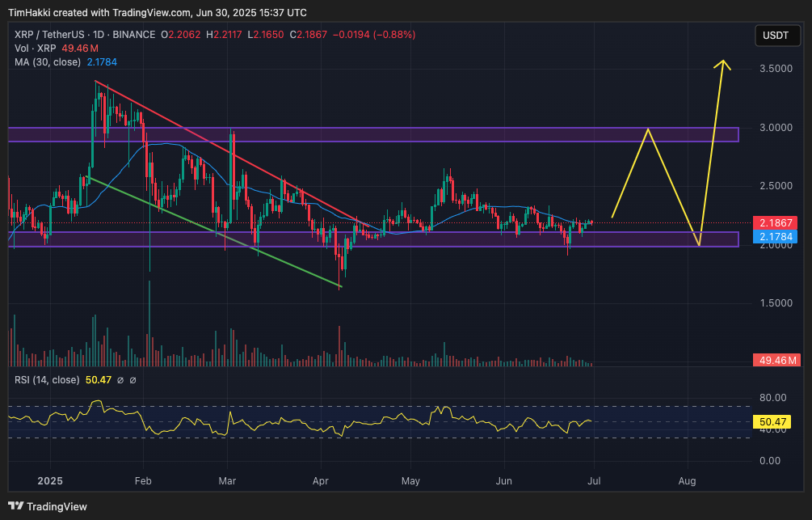The image size is (812, 520).
Task: Click the RSI (14, close) legend label
Action: tap(47, 379)
